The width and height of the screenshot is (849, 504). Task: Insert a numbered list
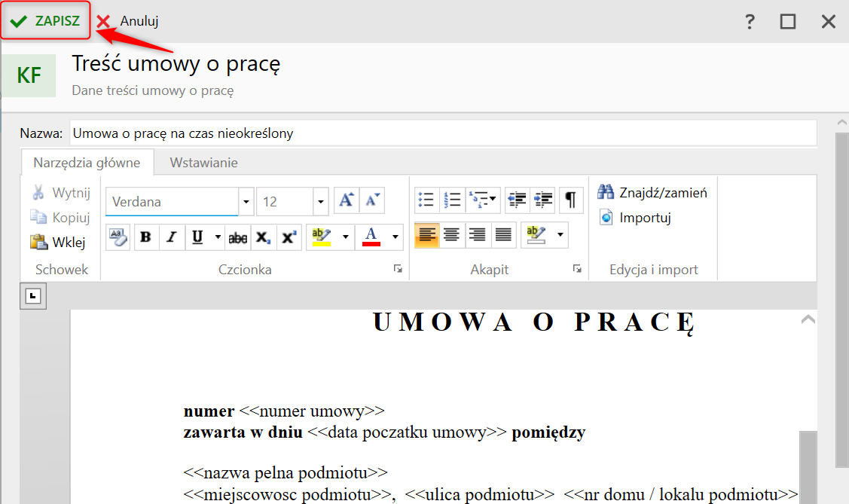coord(452,200)
